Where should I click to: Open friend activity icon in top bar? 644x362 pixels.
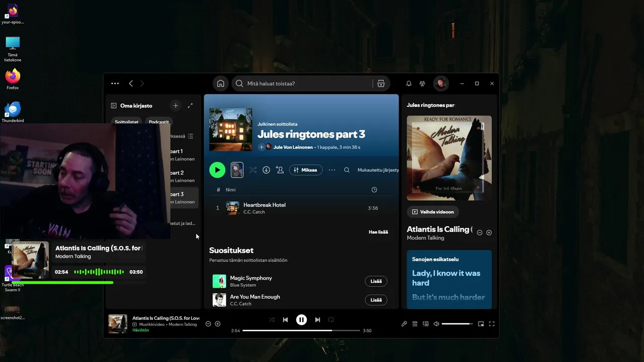point(422,83)
